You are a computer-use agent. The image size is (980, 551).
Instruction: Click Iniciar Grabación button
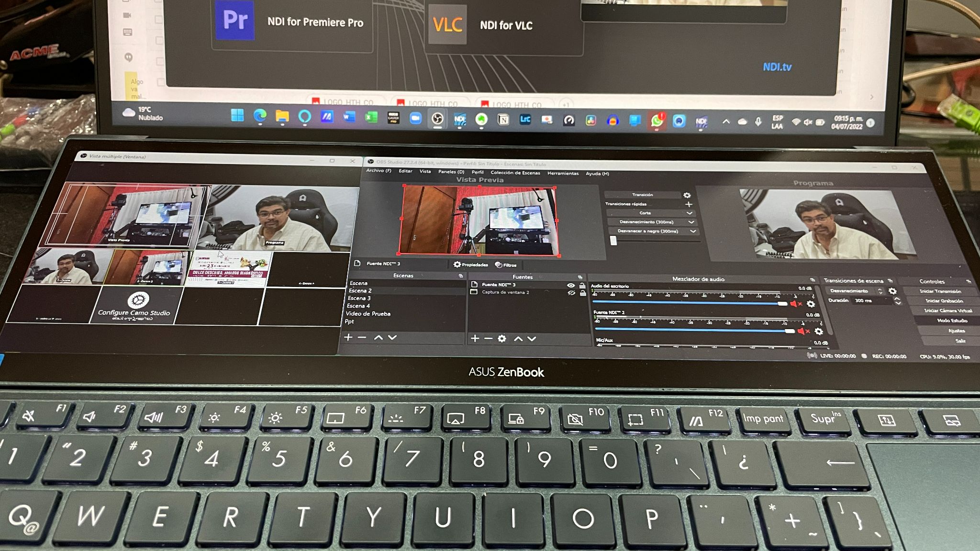click(x=944, y=301)
